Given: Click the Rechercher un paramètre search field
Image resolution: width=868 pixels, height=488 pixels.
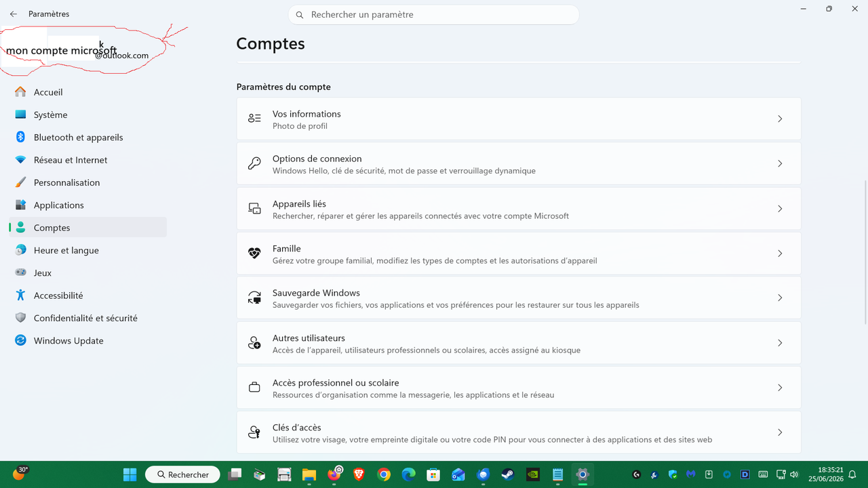Looking at the screenshot, I should point(433,14).
